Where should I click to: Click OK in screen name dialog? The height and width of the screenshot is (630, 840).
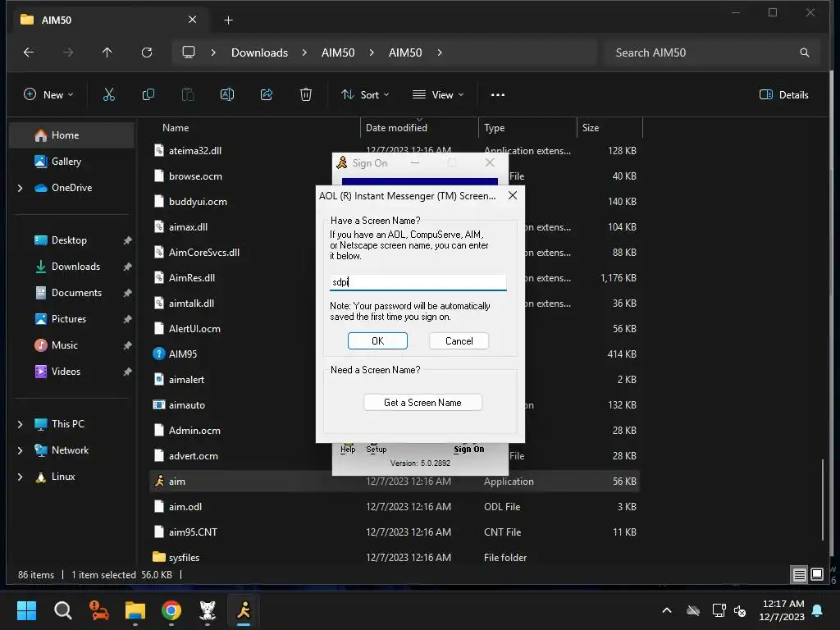(377, 341)
